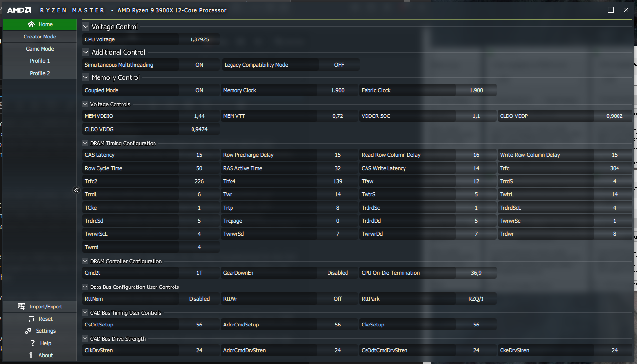Viewport: 637px width, 364px height.
Task: Click the ClkDrvStren value 24
Action: (x=199, y=350)
